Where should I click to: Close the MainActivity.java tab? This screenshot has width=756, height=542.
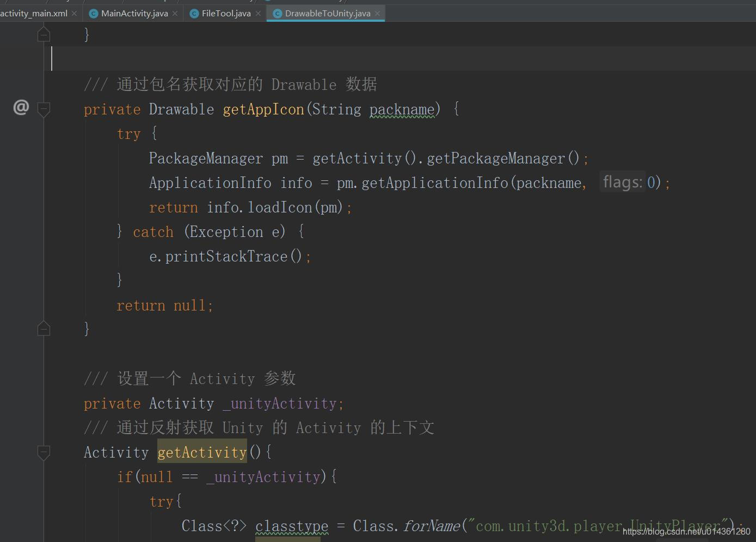pyautogui.click(x=175, y=13)
